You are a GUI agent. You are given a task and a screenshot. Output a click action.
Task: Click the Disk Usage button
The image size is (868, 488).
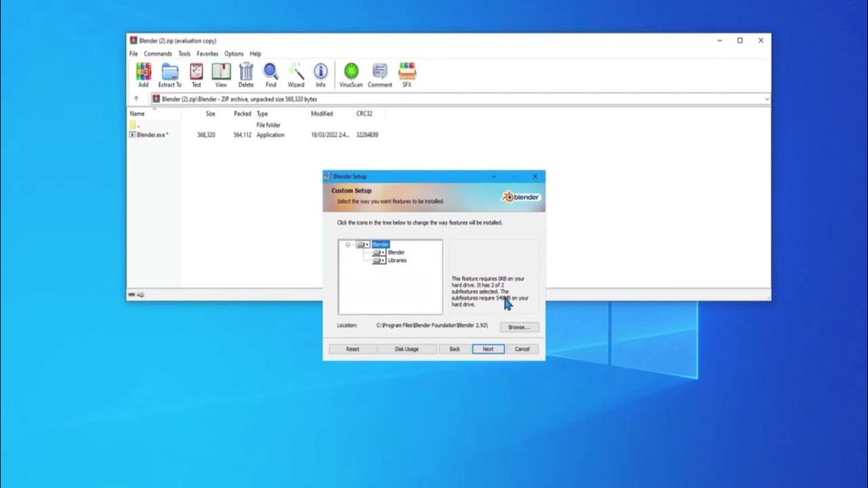tap(407, 349)
